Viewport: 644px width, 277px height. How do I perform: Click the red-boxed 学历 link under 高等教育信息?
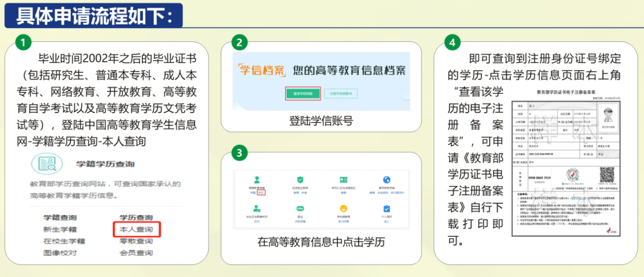tap(261, 193)
